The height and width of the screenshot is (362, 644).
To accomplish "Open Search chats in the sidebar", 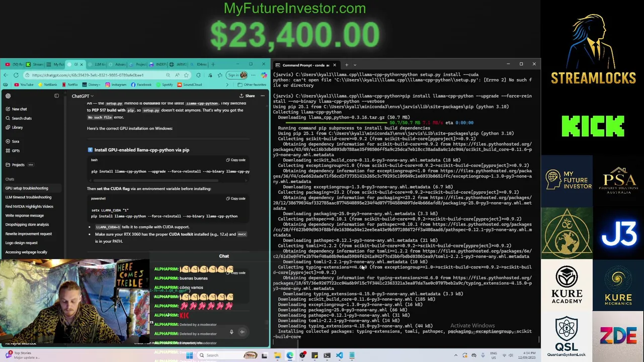I will (21, 118).
